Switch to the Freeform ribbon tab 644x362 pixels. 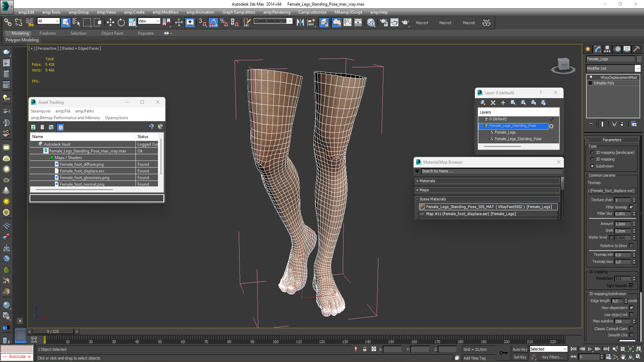[x=48, y=33]
